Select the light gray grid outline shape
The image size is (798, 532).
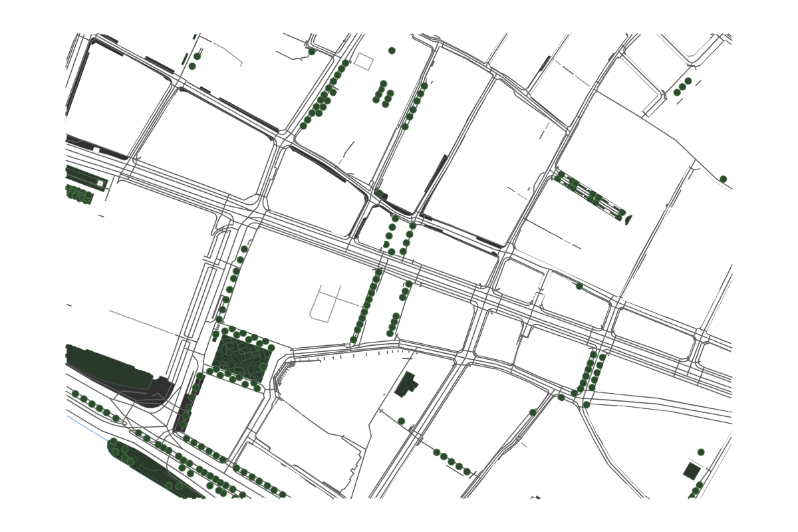click(335, 304)
